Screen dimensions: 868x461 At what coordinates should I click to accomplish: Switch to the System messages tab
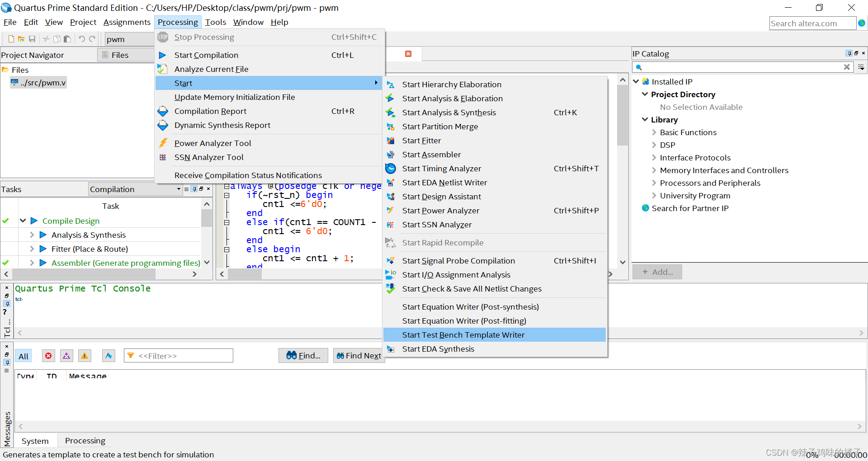click(35, 441)
